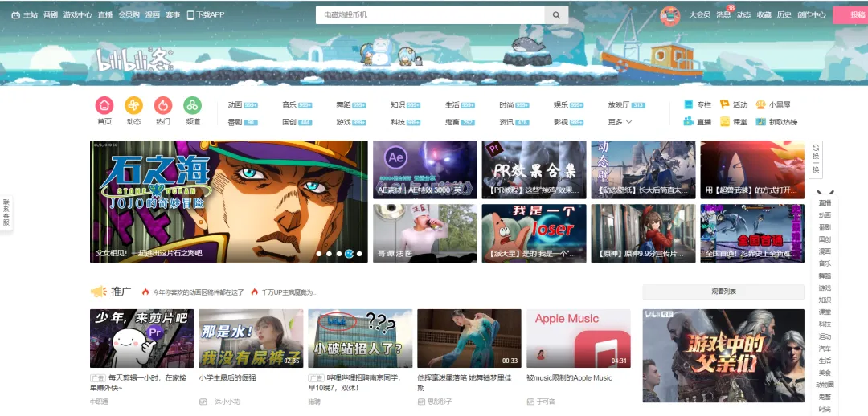This screenshot has height=416, width=868.
Task: Open the AE素材 特效 3000+ video thumbnail
Action: point(424,169)
